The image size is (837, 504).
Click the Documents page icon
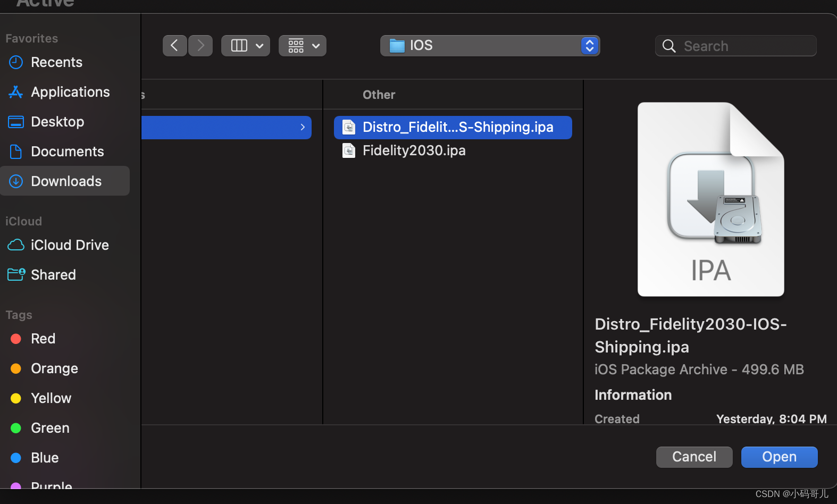(x=16, y=152)
